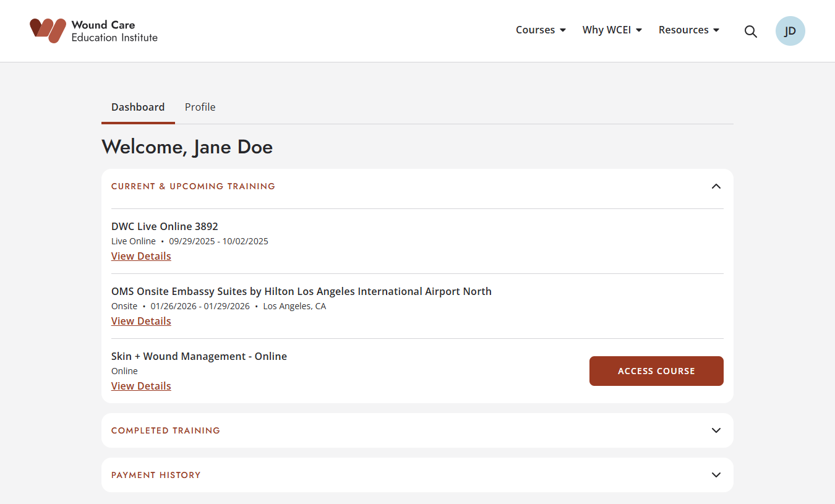
Task: Switch to the Dashboard tab
Action: 138,107
